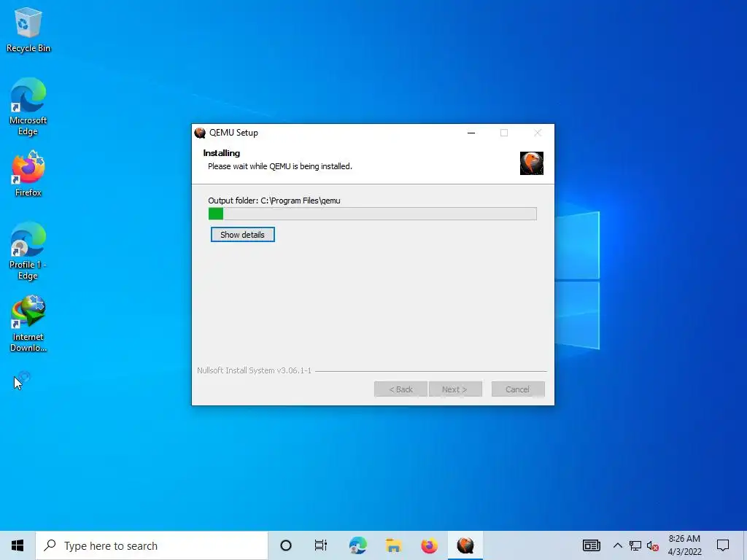Click the disabled close button of QEMU Setup
Viewport: 747px width, 560px height.
point(538,133)
